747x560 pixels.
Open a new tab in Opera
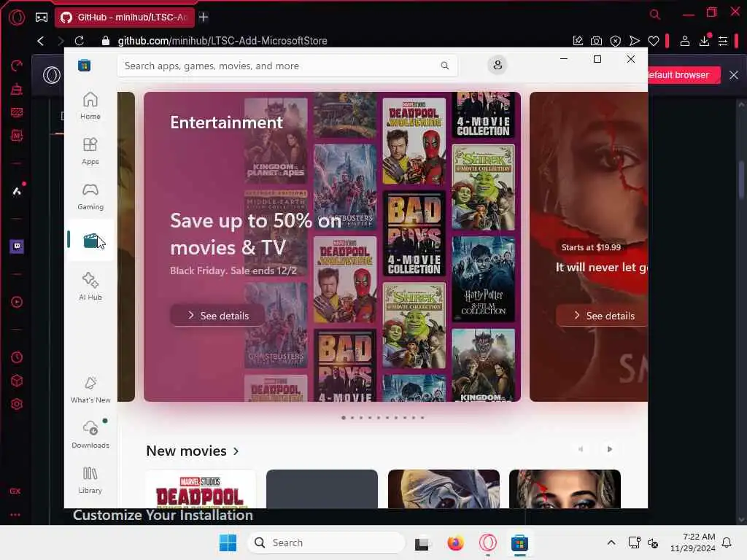[204, 17]
